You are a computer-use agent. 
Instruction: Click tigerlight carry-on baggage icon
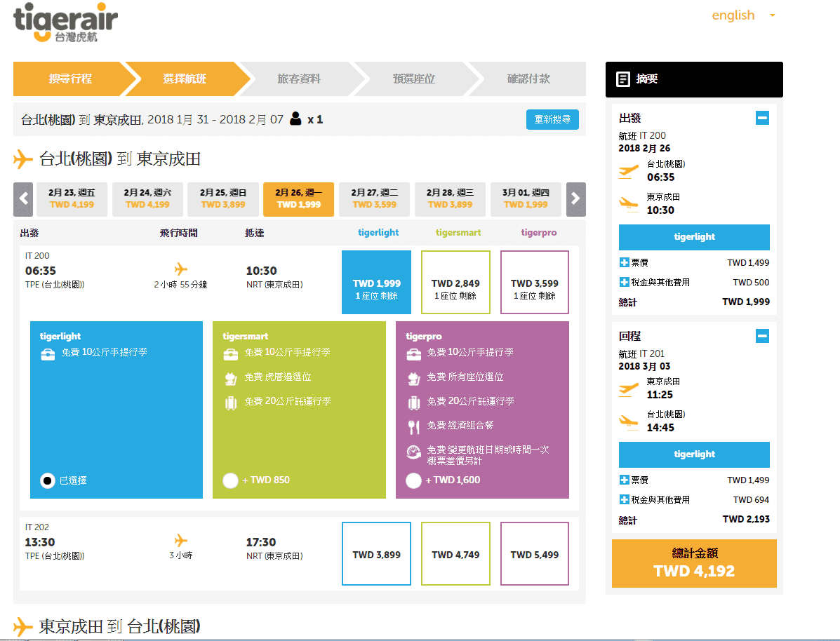pos(48,354)
